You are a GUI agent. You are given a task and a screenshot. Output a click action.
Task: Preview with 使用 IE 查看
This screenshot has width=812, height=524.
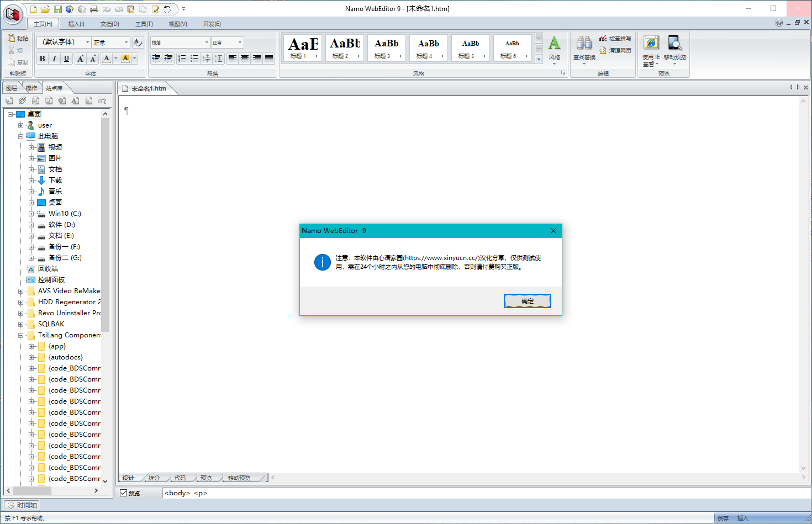(651, 51)
